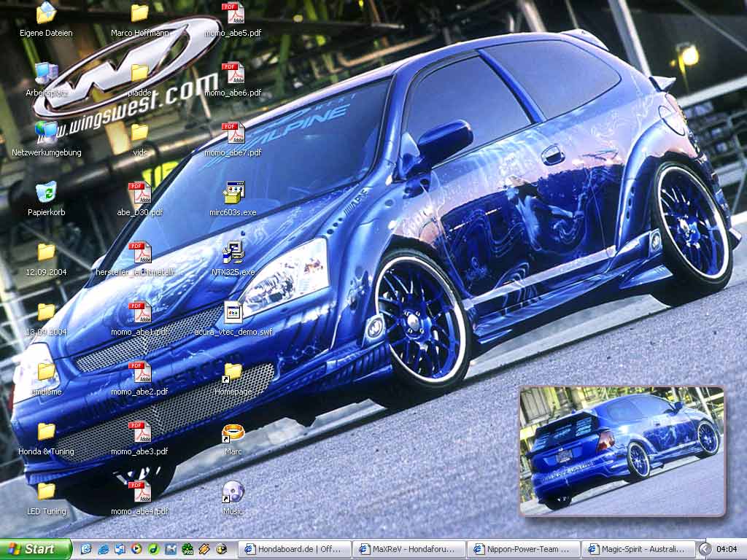Expand hidden system tray icons arrow
Screen dimensions: 747x560
coord(705,549)
